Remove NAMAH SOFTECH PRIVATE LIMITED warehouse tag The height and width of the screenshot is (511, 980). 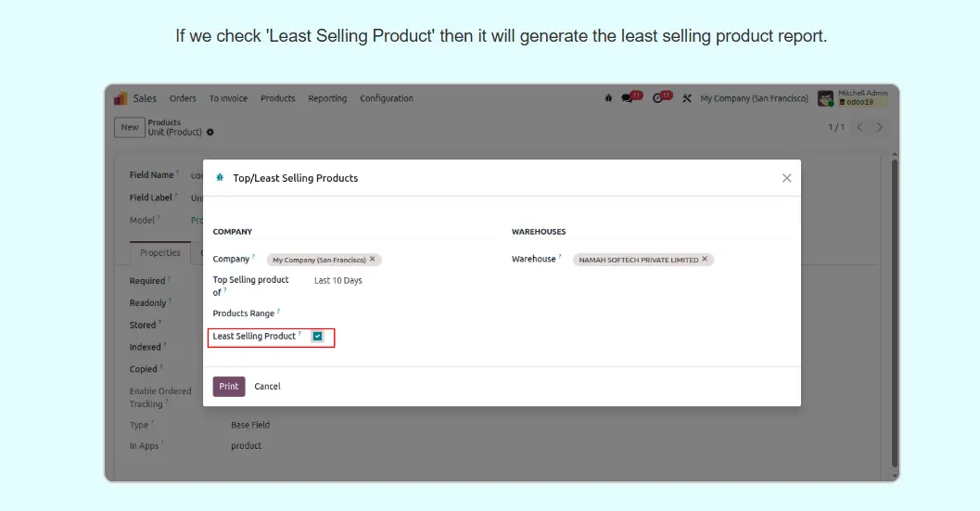705,260
